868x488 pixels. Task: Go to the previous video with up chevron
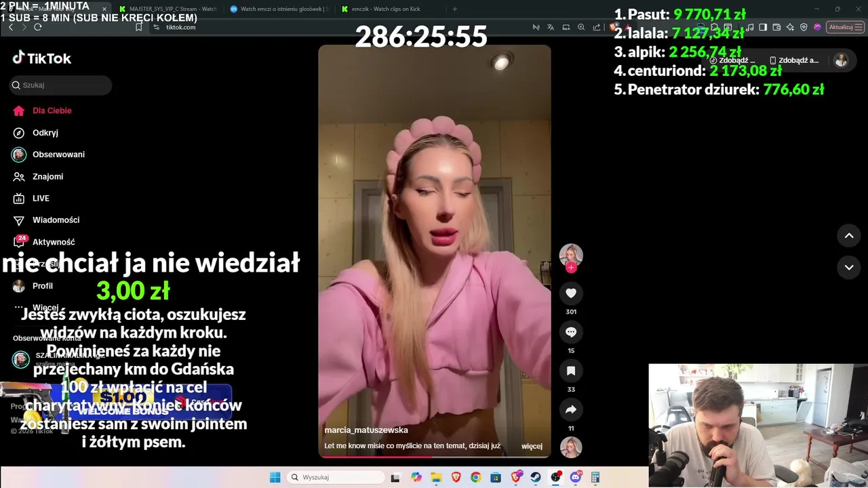tap(848, 236)
